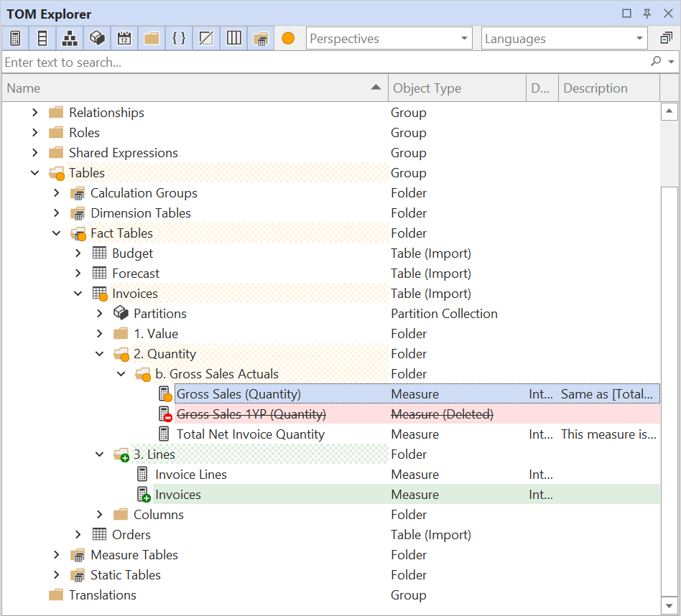Click the deleted Gross Sales 1YP measure icon
The height and width of the screenshot is (616, 681).
click(165, 414)
